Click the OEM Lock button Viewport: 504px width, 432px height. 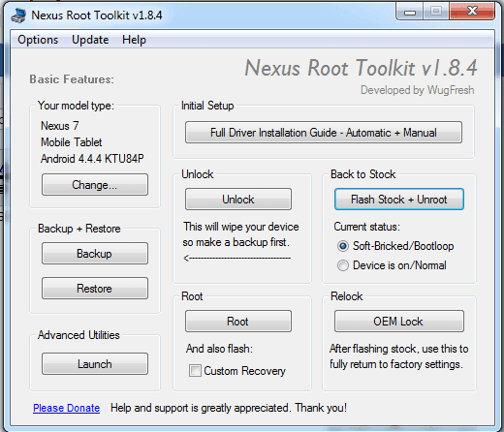pyautogui.click(x=399, y=322)
